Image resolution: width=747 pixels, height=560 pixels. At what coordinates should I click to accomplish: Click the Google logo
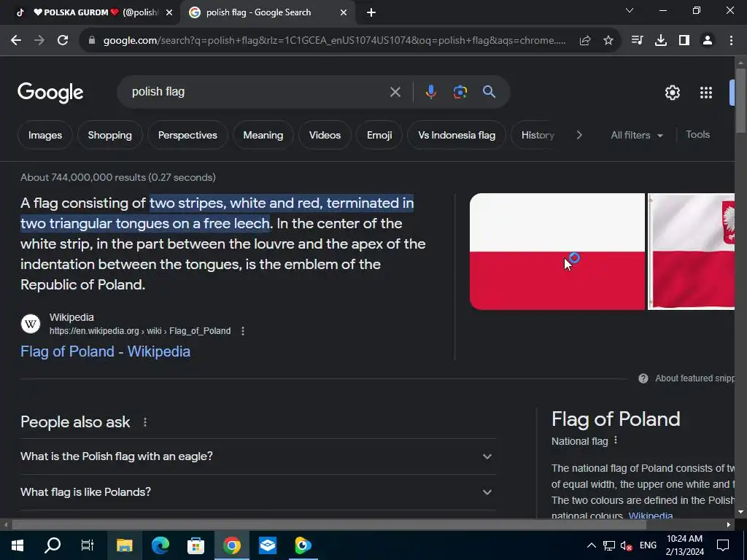click(50, 93)
